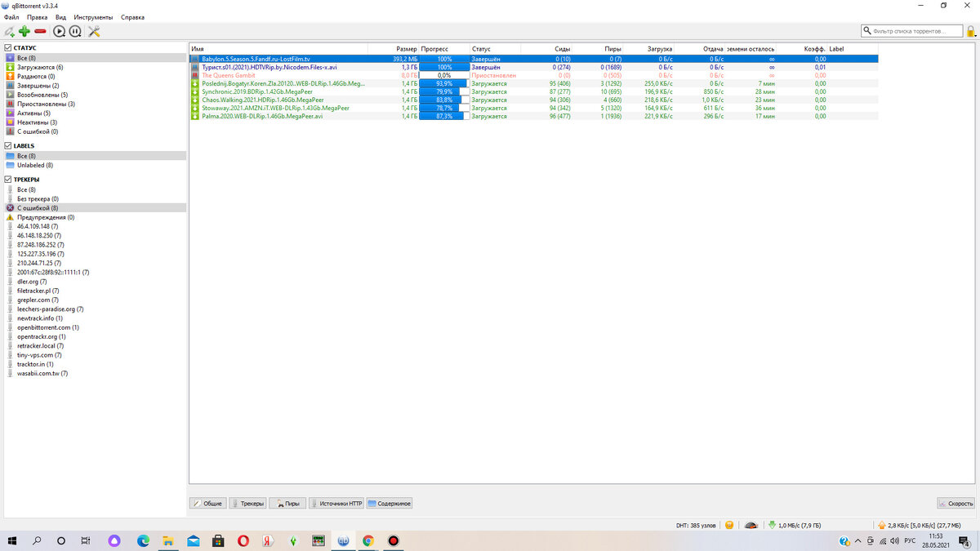Image resolution: width=980 pixels, height=551 pixels.
Task: Toggle the LABELS section checkbox
Action: [8, 146]
